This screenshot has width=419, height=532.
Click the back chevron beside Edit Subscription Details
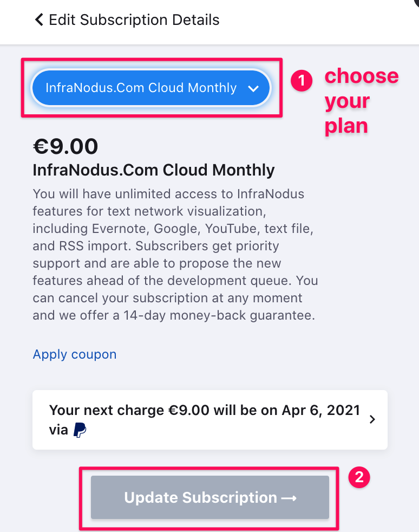pos(39,20)
